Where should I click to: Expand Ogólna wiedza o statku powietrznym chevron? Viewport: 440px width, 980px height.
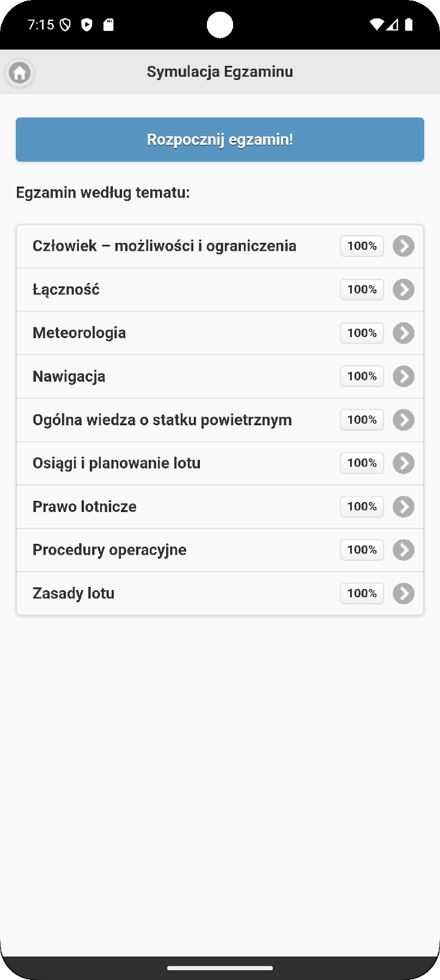coord(404,420)
